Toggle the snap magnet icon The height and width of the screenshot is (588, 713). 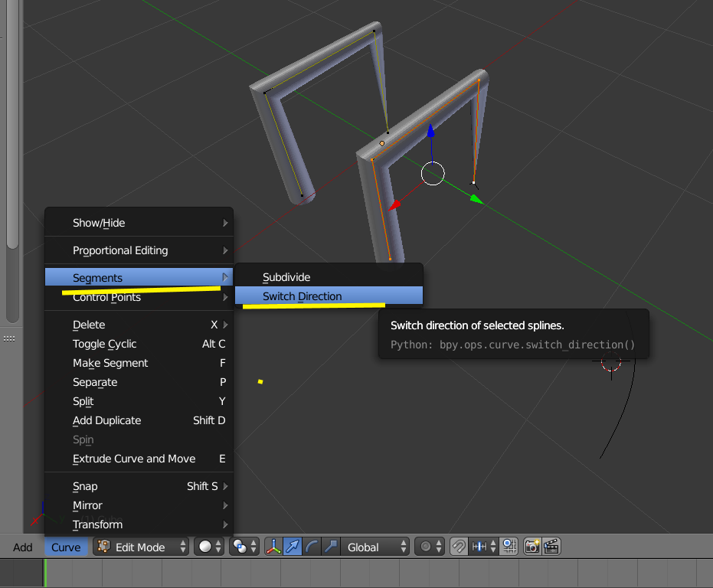click(459, 547)
